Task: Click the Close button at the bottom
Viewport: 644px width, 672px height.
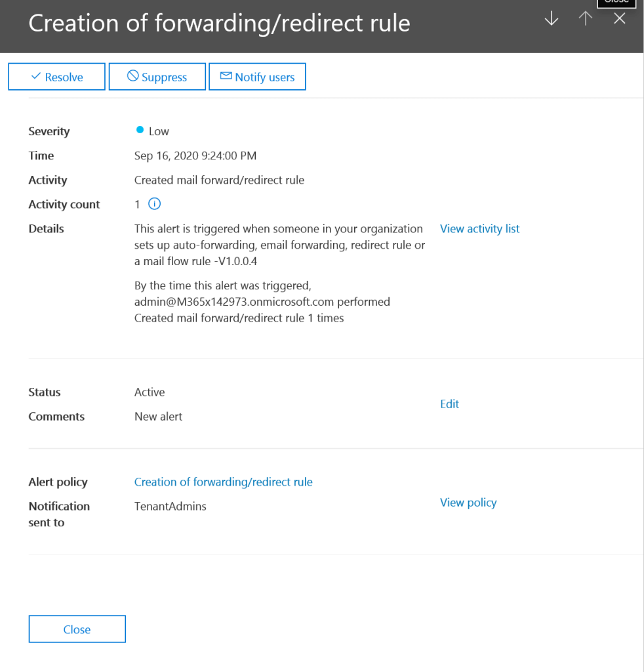Action: [x=77, y=629]
